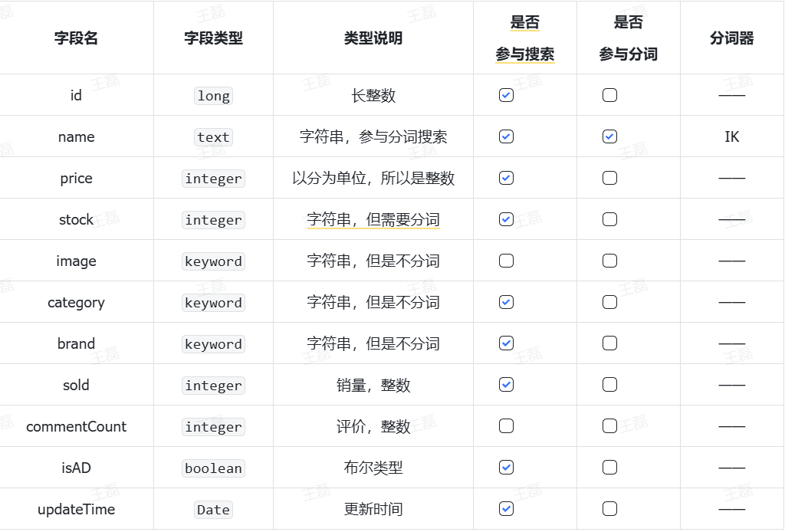Disable 参与搜索 for the category field

(506, 302)
